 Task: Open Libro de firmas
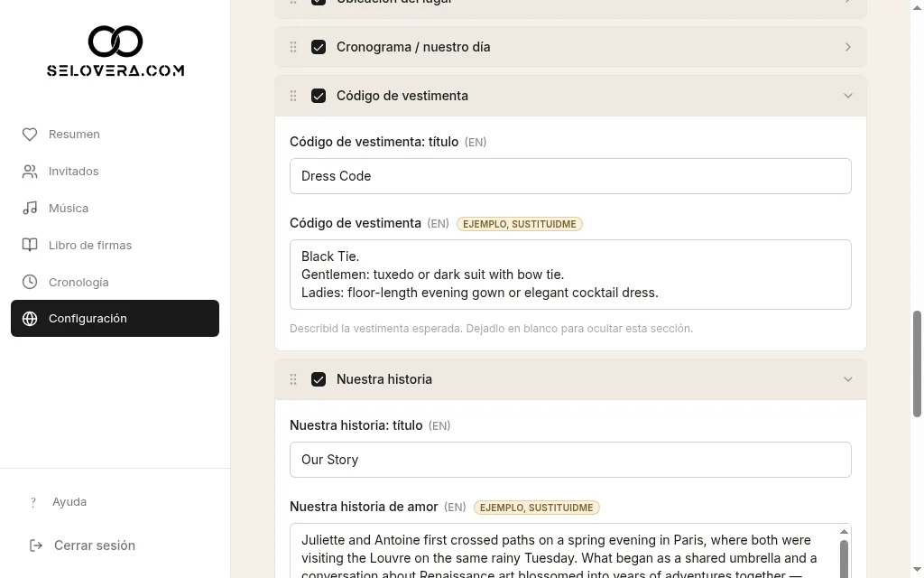(115, 246)
